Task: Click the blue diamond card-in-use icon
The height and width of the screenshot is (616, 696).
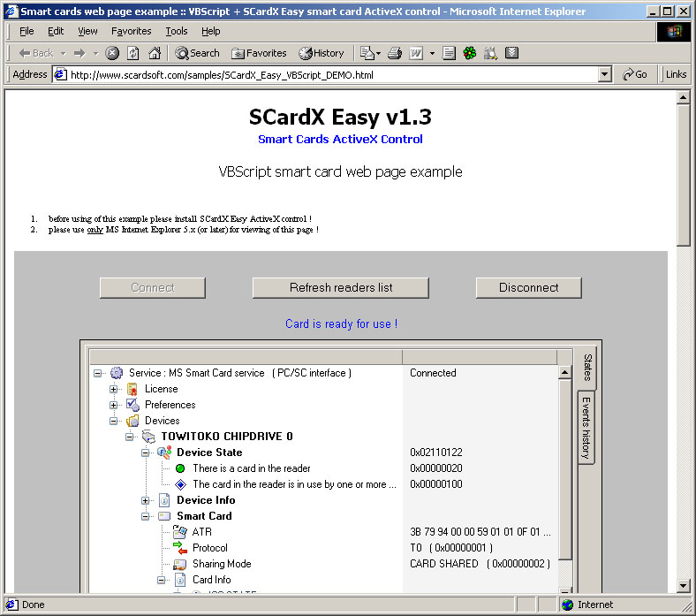Action: (180, 484)
